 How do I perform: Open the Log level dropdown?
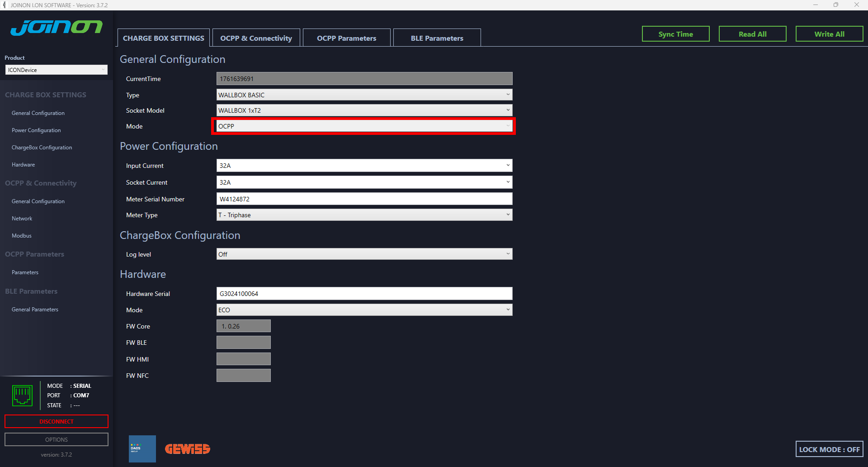pyautogui.click(x=364, y=254)
